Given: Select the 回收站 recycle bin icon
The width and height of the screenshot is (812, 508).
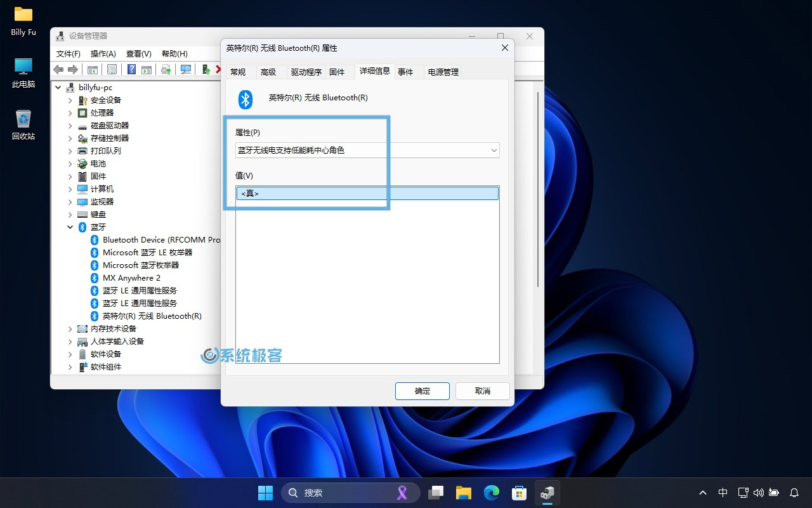Looking at the screenshot, I should click(23, 118).
